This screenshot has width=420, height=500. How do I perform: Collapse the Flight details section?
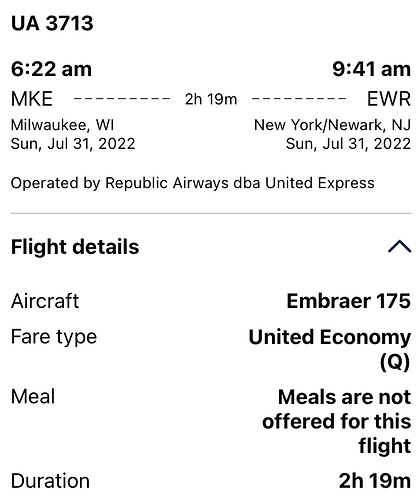pyautogui.click(x=399, y=247)
